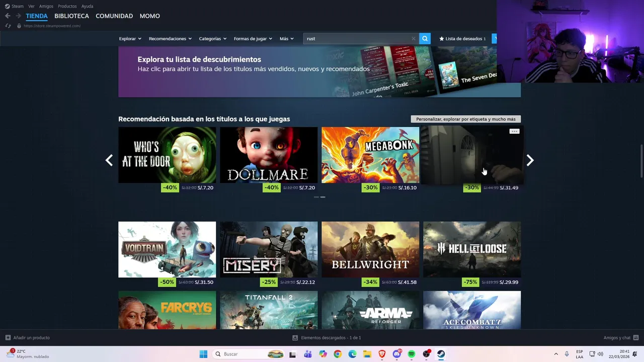Image resolution: width=644 pixels, height=362 pixels.
Task: Show hidden tray icons chevron
Action: coord(556,354)
